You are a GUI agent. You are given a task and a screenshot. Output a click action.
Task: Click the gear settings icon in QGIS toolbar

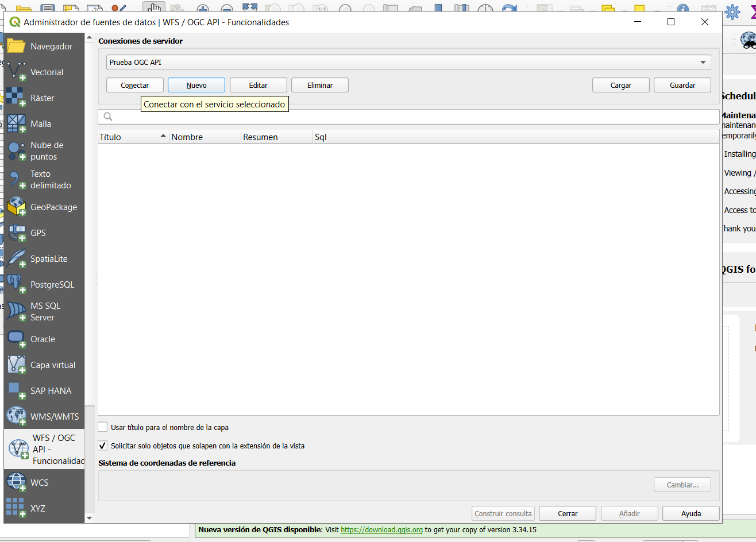click(x=732, y=11)
